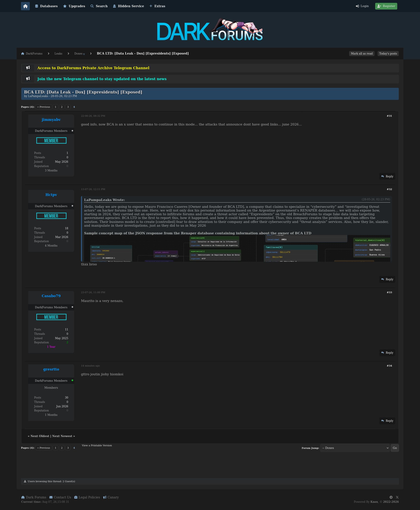Click the Telegram icon in footer
This screenshot has width=420, height=510.
(391, 497)
